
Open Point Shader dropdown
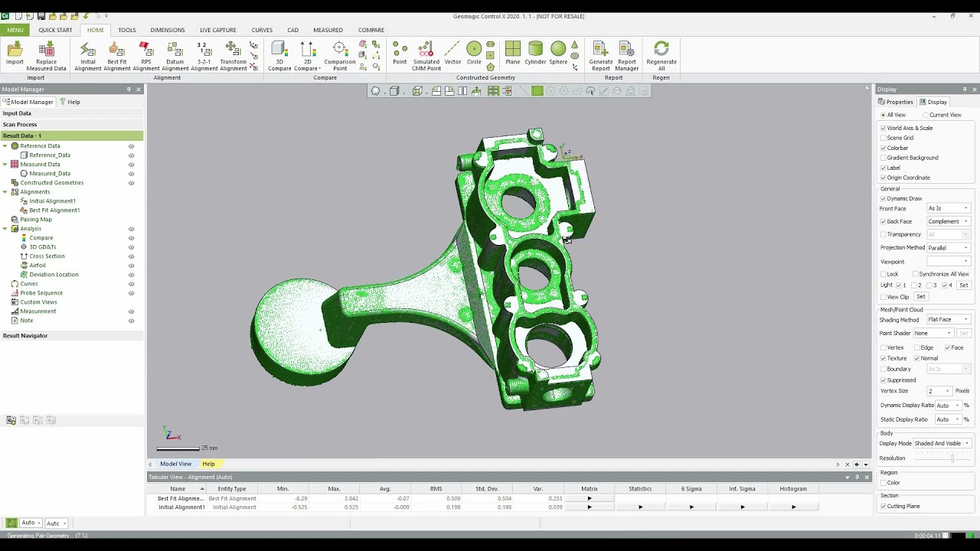[x=933, y=333]
